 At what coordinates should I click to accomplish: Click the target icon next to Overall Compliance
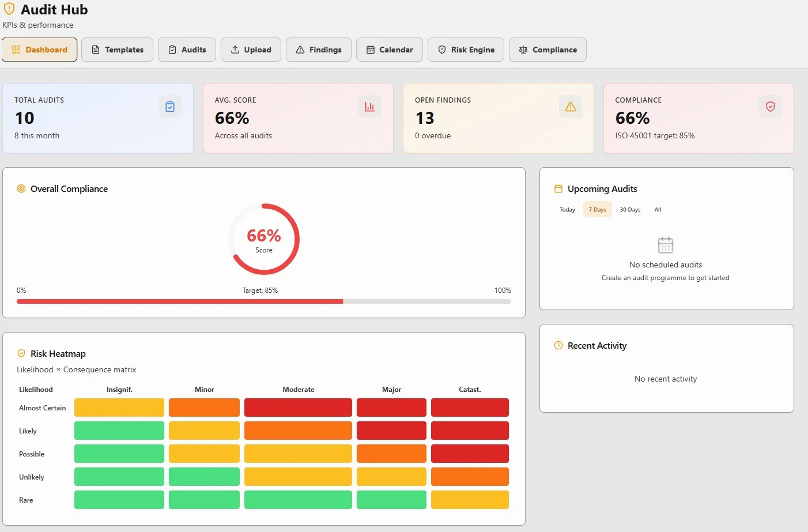pos(21,188)
